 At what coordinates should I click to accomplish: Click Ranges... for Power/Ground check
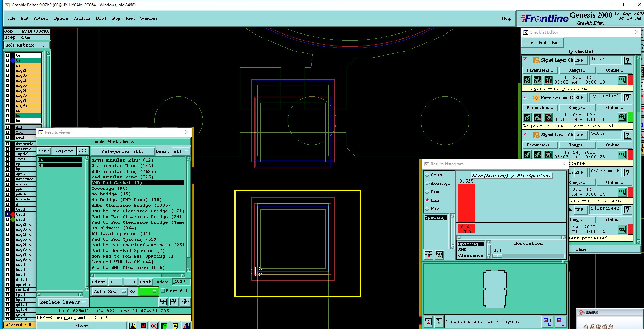[x=577, y=108]
